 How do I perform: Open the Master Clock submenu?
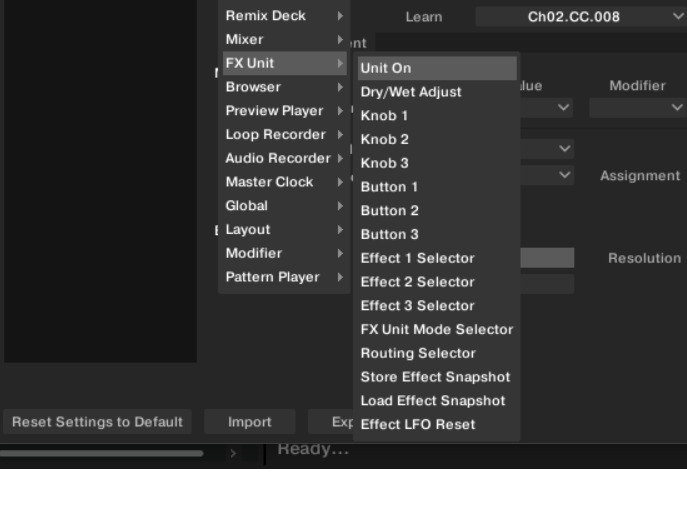coord(284,182)
